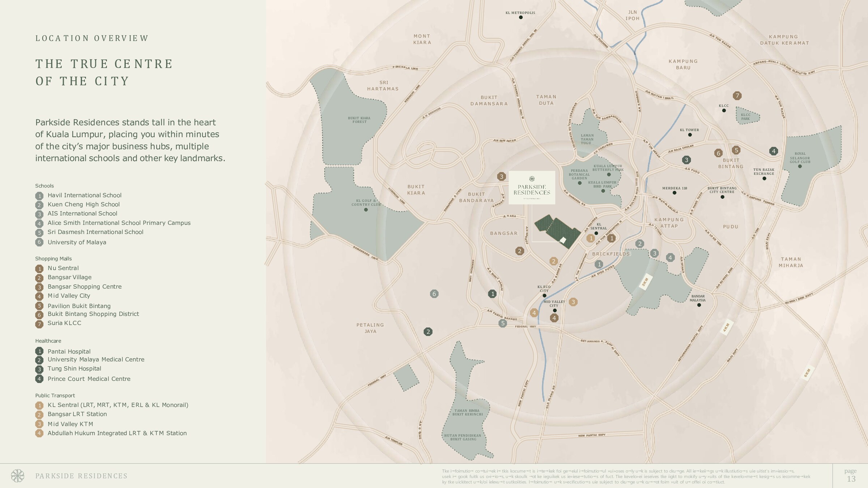Select the Bangsar Shopping Centre number 3 map marker
The width and height of the screenshot is (868, 488).
click(x=501, y=176)
